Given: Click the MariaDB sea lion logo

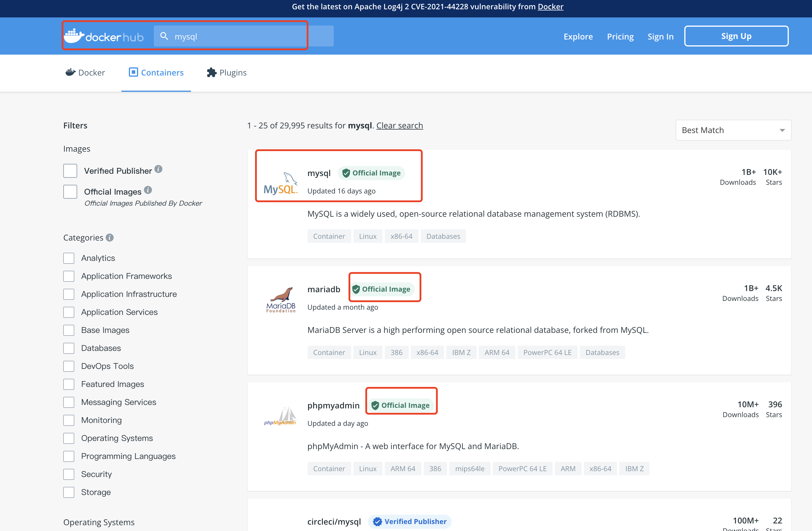Looking at the screenshot, I should 280,299.
